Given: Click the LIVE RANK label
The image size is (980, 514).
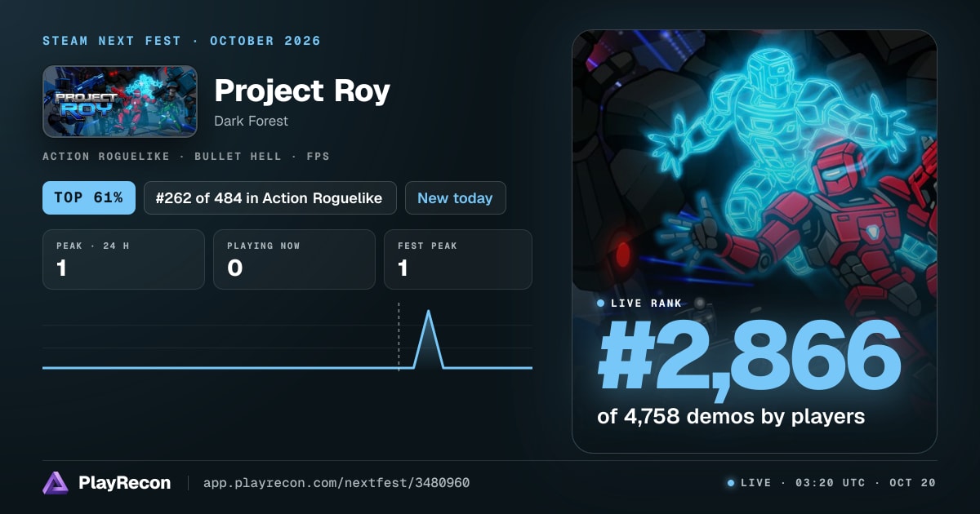Looking at the screenshot, I should (x=644, y=303).
